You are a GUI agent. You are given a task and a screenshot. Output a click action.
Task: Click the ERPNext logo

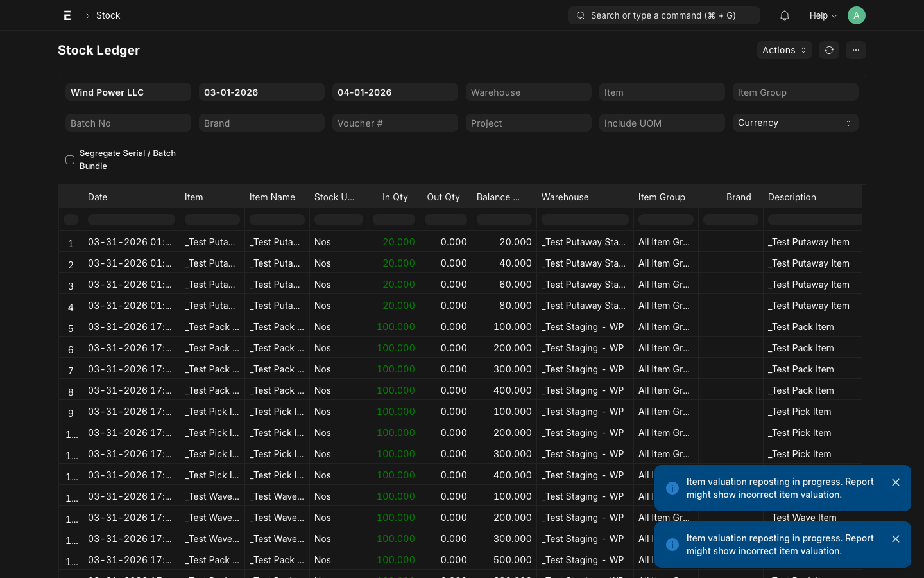67,15
